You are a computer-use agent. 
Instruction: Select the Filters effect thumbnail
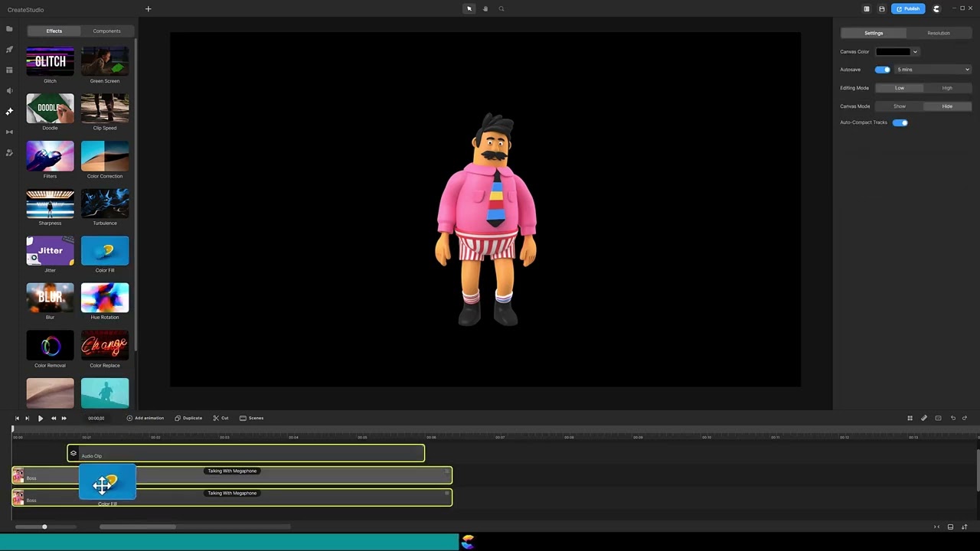point(50,156)
